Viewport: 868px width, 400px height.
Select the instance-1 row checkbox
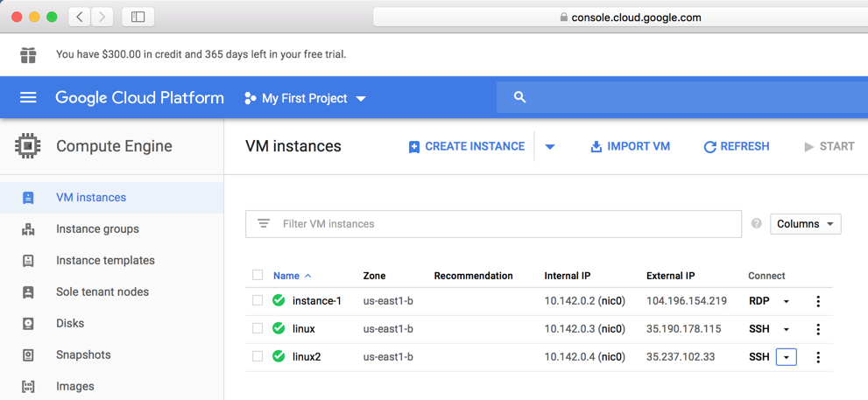pyautogui.click(x=258, y=300)
